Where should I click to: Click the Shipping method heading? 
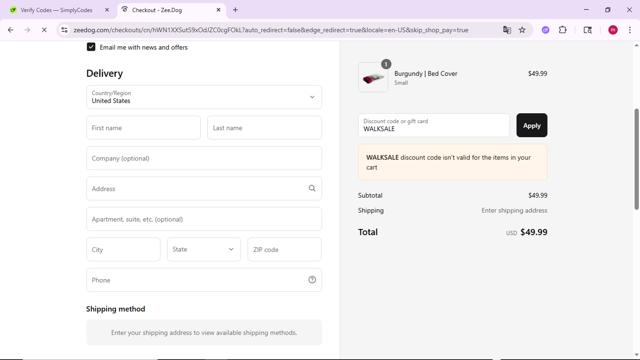(116, 309)
